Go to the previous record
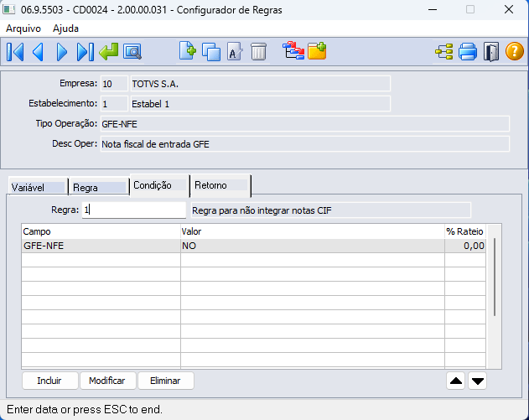529x420 pixels. (x=38, y=52)
